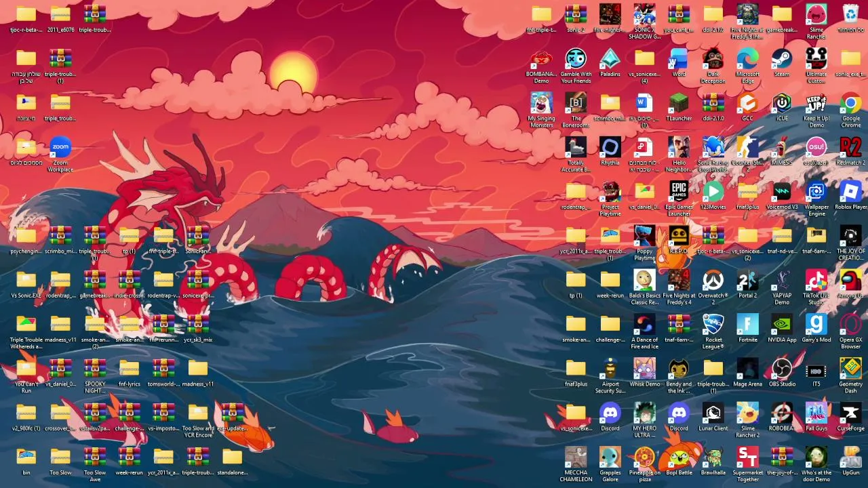Open Totally Accurate Battle shortcut
This screenshot has width=868, height=488.
pos(576,148)
